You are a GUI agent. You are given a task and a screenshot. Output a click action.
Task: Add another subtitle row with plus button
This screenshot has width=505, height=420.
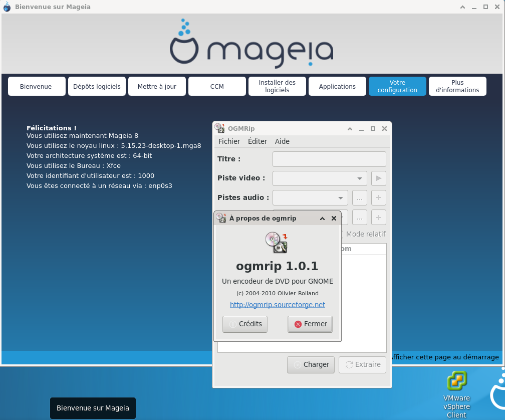(x=378, y=218)
